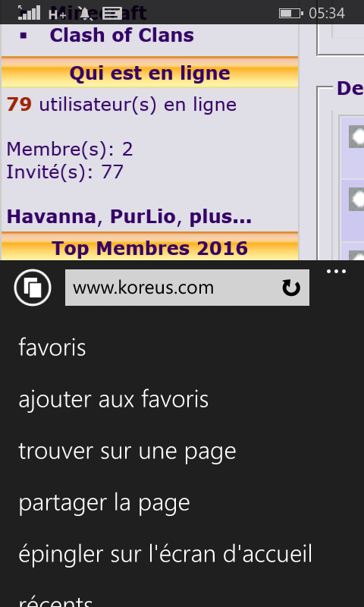Open the Clash of Clans link
Screen dimensions: 364x607
pyautogui.click(x=121, y=36)
